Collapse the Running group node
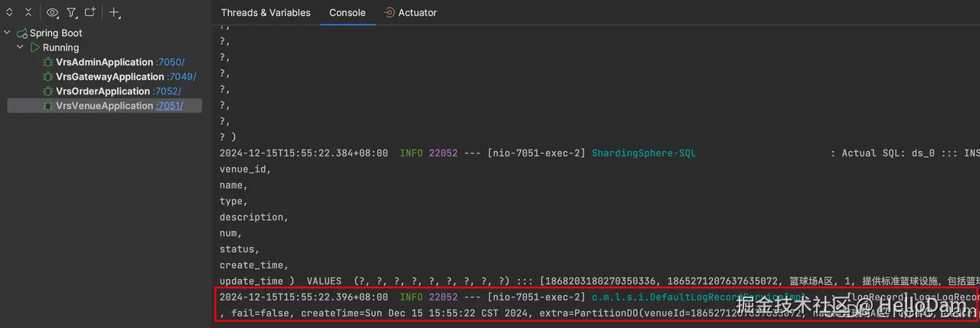980x328 pixels. point(21,48)
